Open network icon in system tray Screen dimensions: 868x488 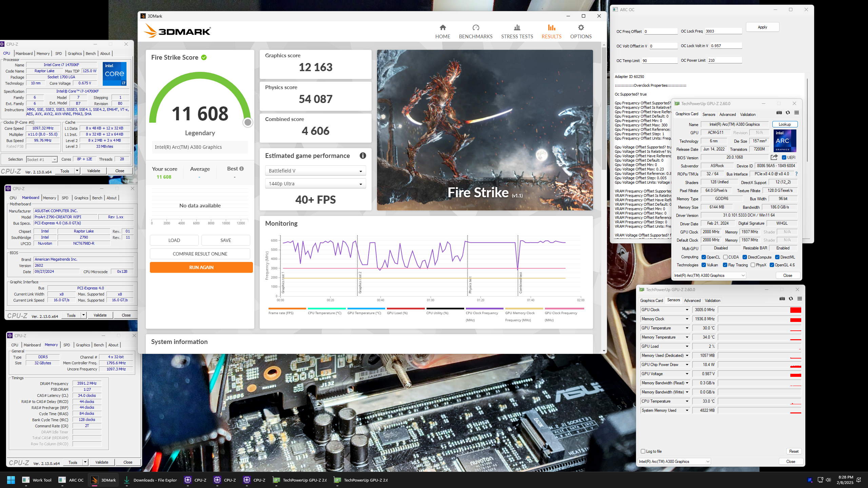(x=820, y=480)
